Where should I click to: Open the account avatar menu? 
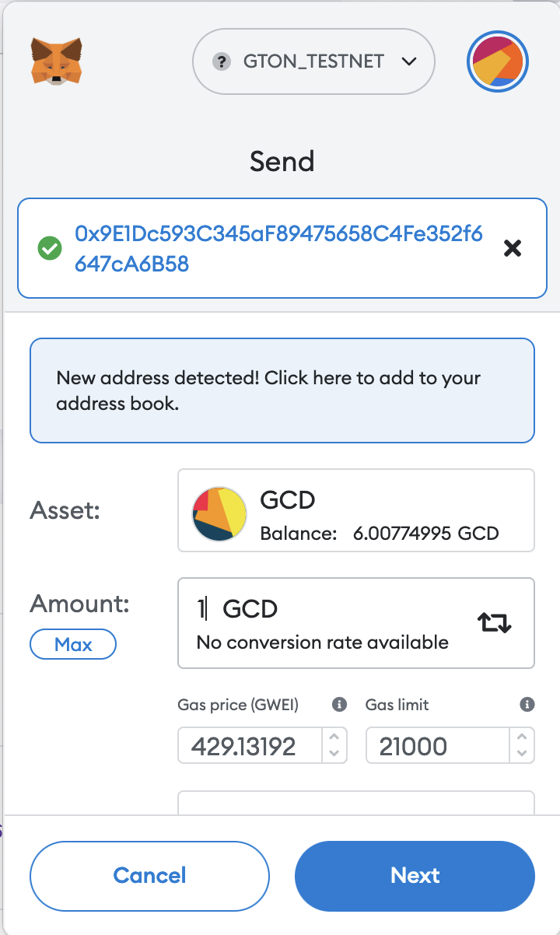[x=497, y=61]
